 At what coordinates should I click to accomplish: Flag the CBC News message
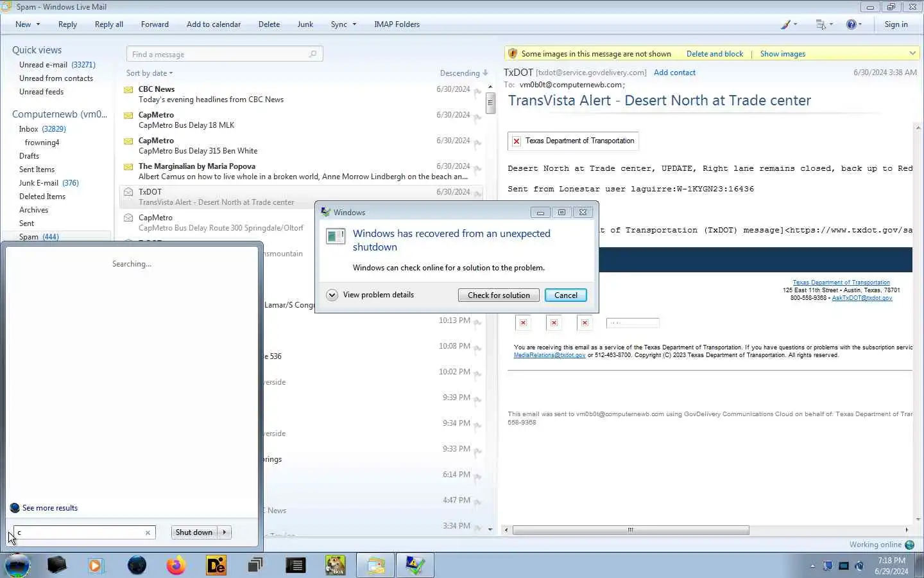[x=477, y=92]
